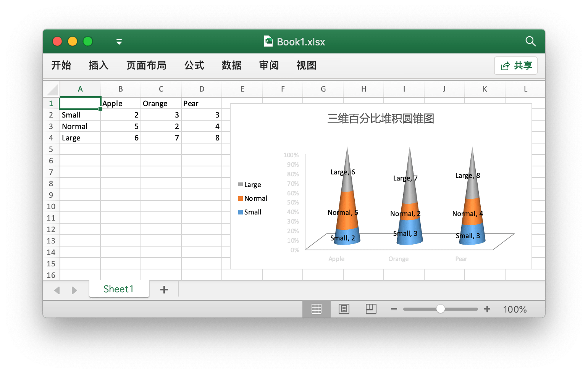This screenshot has height=374, width=588.
Task: Click the previous sheet arrow
Action: tap(57, 290)
